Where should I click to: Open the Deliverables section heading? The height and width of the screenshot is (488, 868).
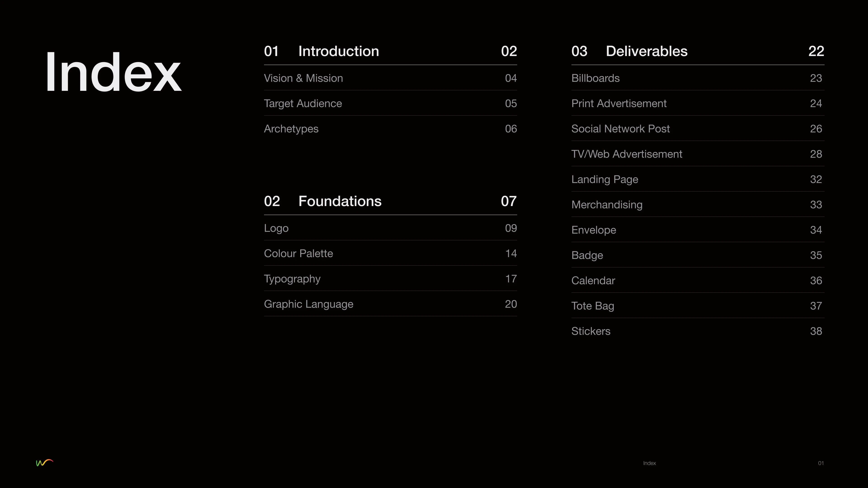[646, 51]
